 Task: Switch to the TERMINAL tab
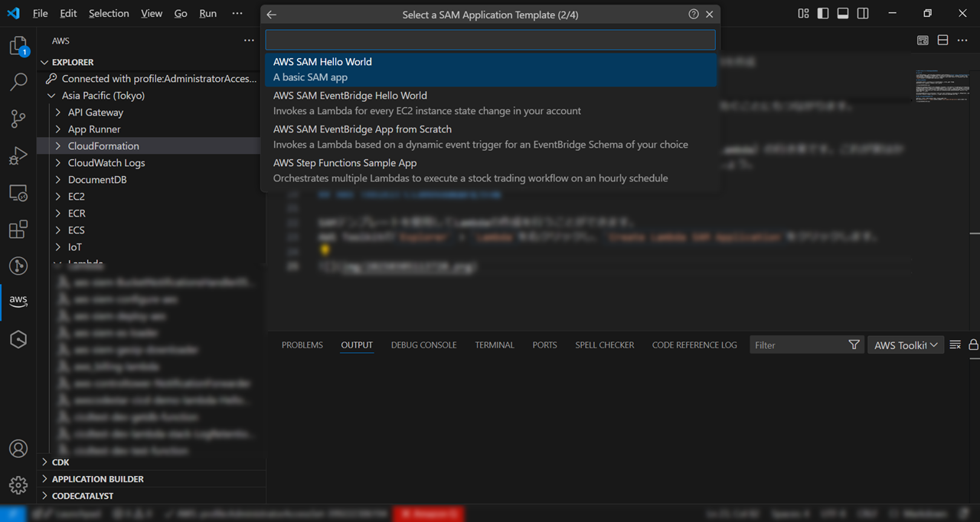click(x=494, y=344)
